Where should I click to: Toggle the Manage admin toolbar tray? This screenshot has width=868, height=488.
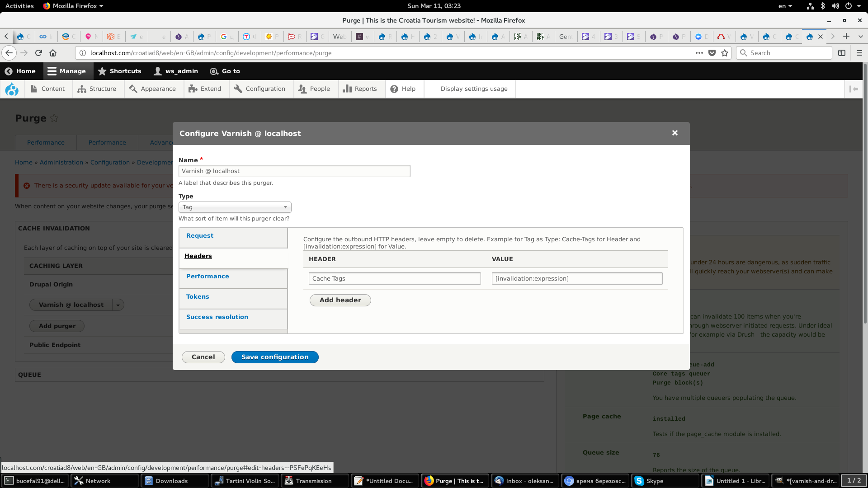[67, 71]
